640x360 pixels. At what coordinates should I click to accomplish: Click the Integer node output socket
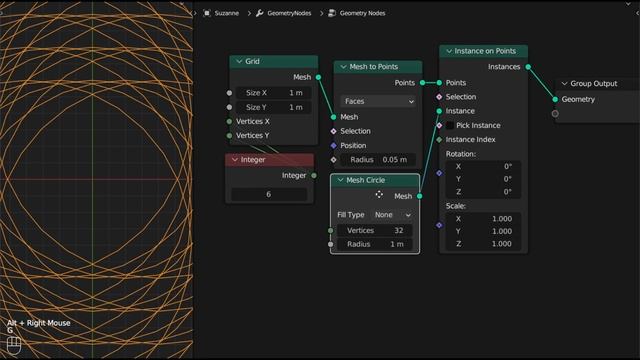[x=314, y=176]
